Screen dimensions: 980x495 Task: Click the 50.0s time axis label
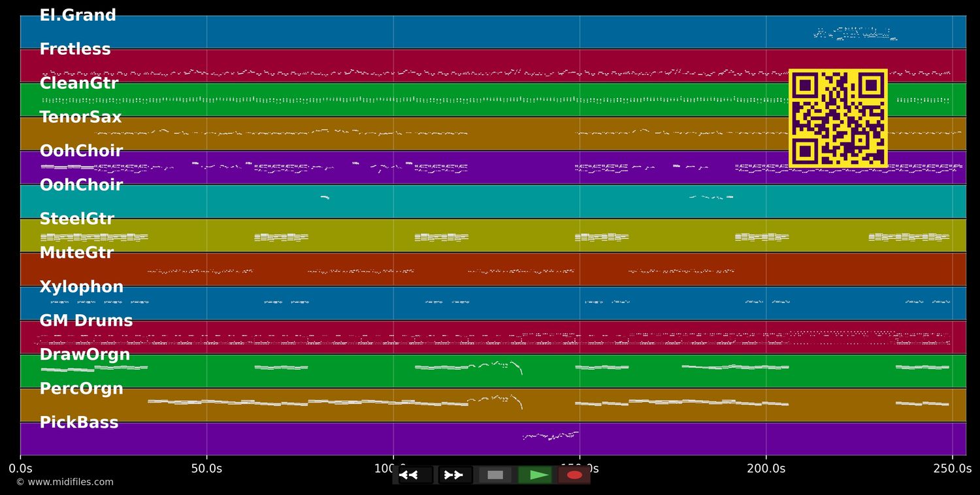(x=206, y=468)
